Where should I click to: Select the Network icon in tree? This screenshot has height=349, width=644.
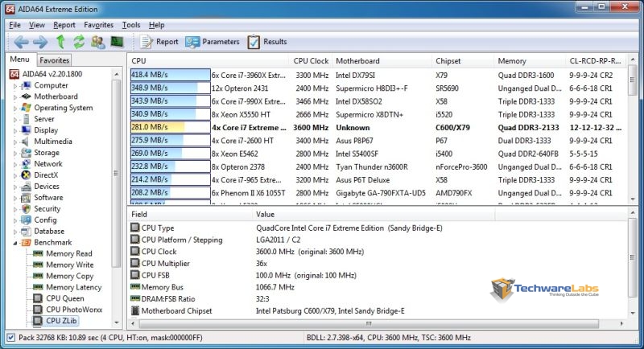tap(27, 163)
